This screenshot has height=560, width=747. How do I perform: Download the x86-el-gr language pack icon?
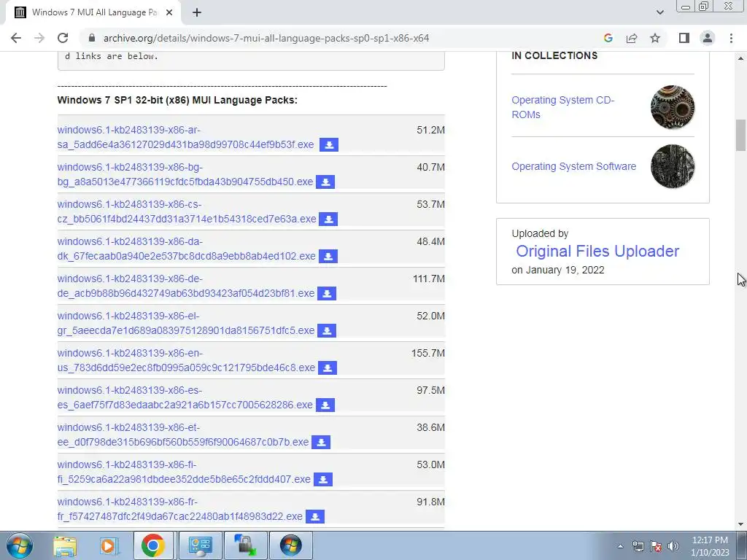[x=327, y=330]
